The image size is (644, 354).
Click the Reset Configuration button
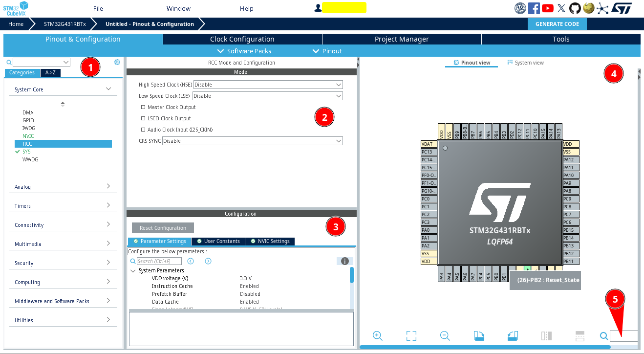163,228
